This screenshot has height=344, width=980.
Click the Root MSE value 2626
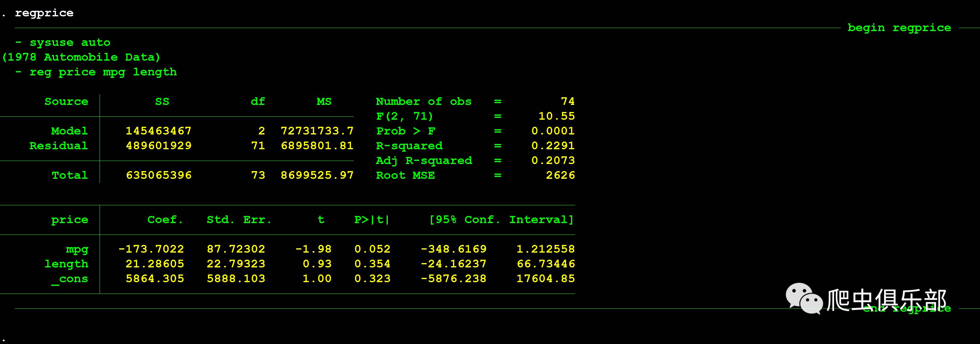click(560, 175)
